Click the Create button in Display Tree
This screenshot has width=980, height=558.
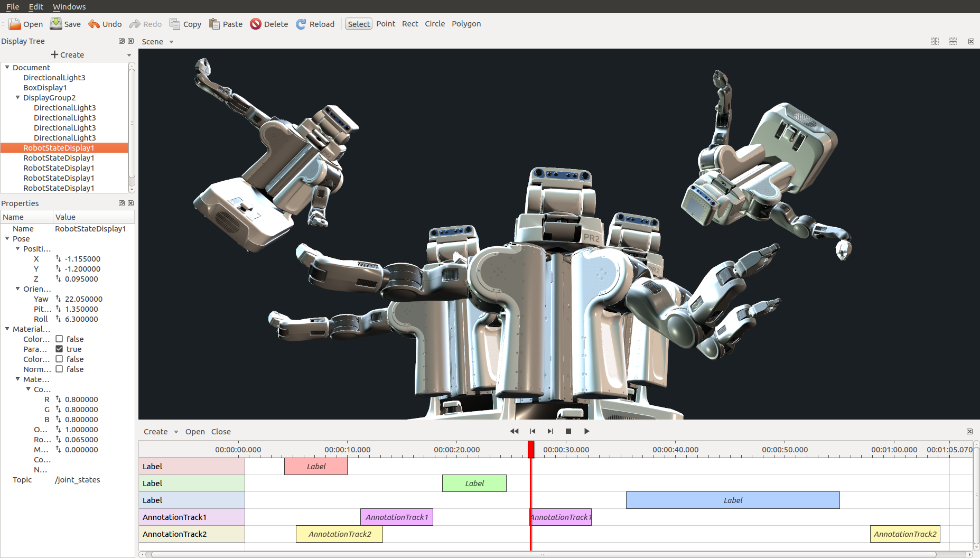[x=68, y=55]
